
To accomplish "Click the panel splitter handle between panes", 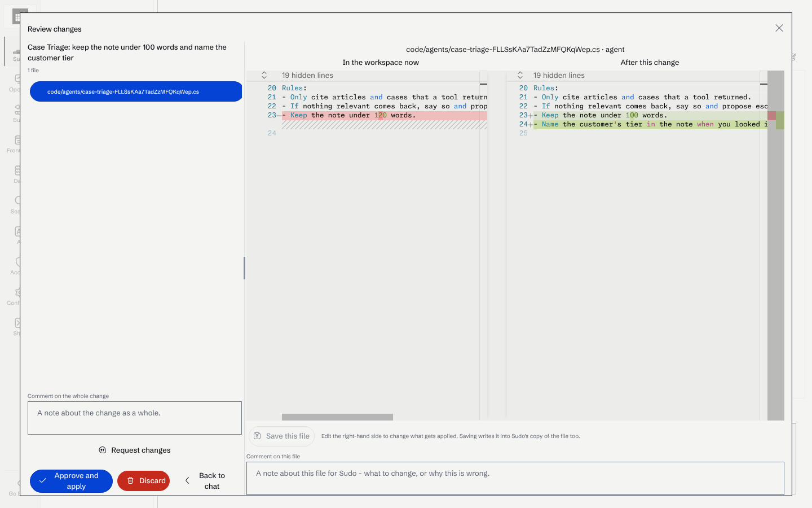I will (244, 268).
